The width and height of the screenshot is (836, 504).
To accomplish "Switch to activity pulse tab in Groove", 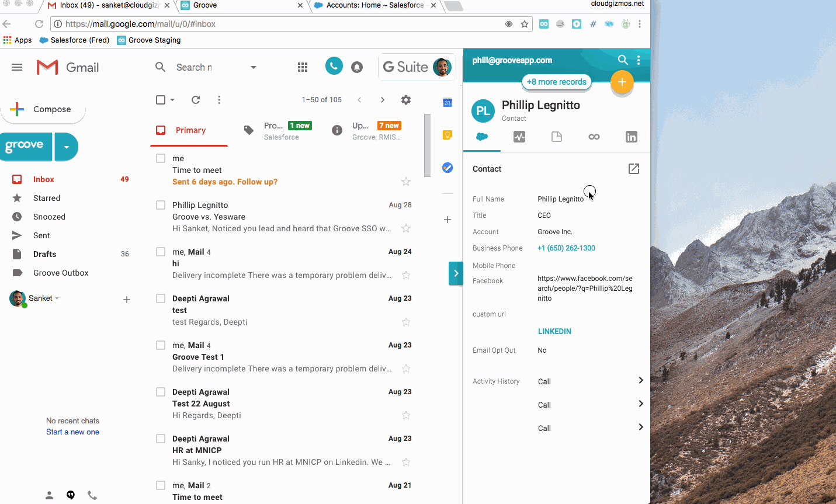I will point(519,137).
